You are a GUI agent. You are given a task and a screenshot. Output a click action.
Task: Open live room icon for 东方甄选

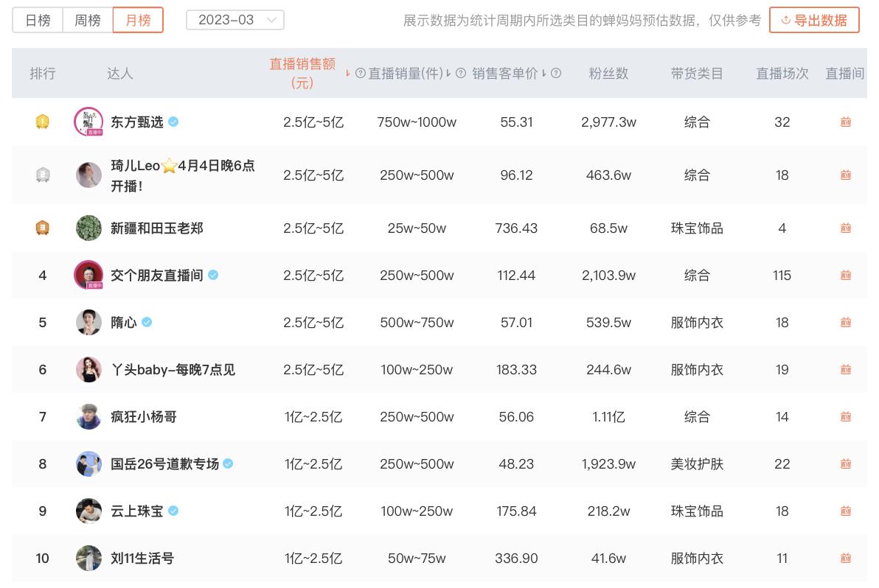pos(846,122)
